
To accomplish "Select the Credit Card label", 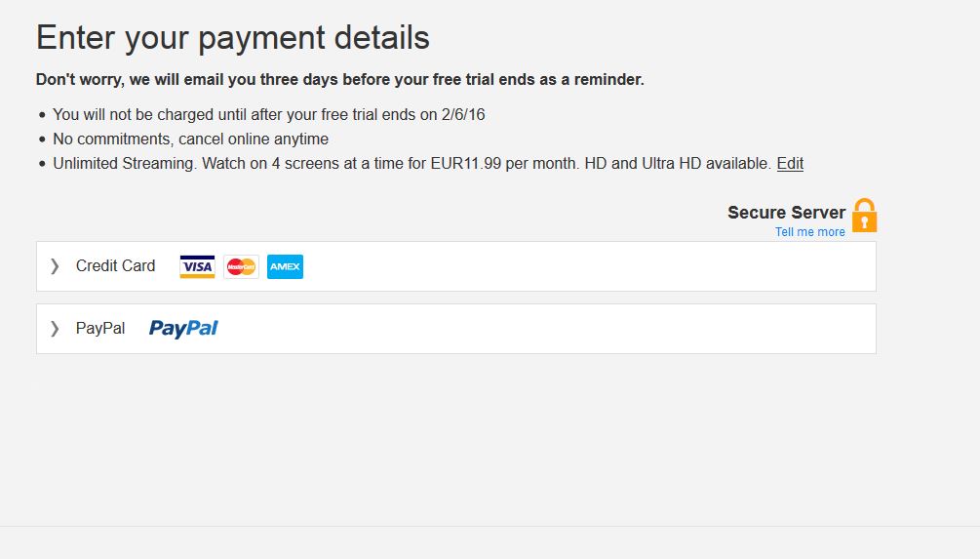I will (x=116, y=265).
